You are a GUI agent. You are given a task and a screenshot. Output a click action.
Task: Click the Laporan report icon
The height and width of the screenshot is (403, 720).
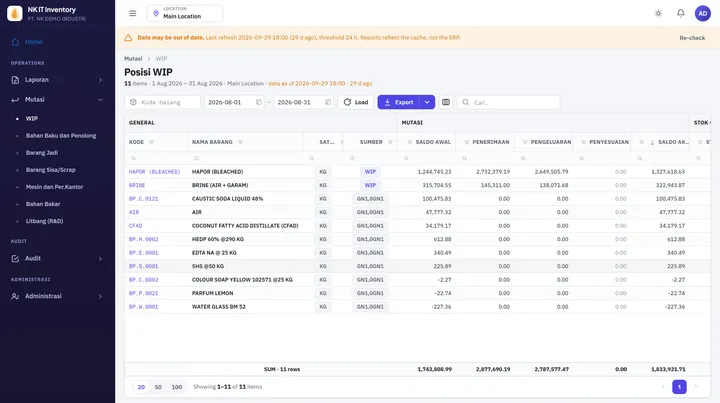[15, 80]
